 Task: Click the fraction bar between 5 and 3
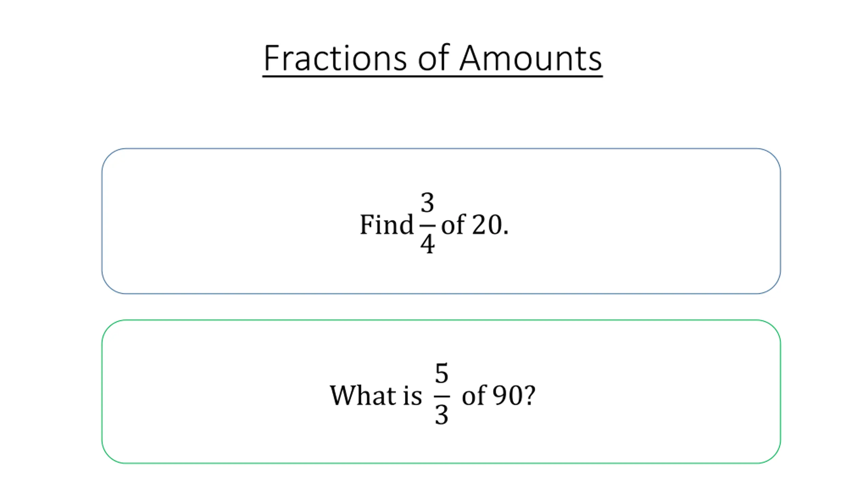point(442,396)
